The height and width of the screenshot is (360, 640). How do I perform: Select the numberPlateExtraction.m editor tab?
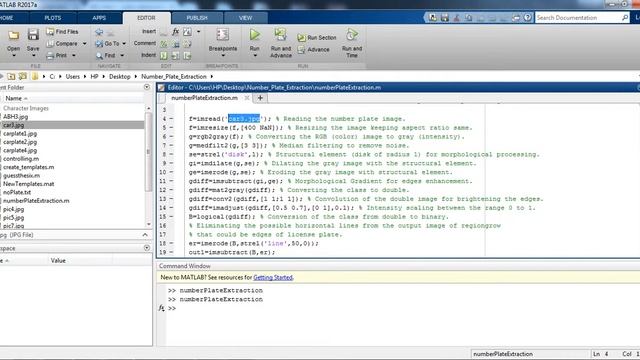(x=204, y=98)
